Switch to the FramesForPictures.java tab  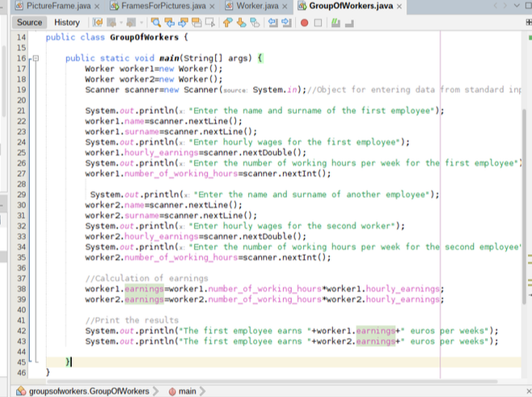pos(163,6)
